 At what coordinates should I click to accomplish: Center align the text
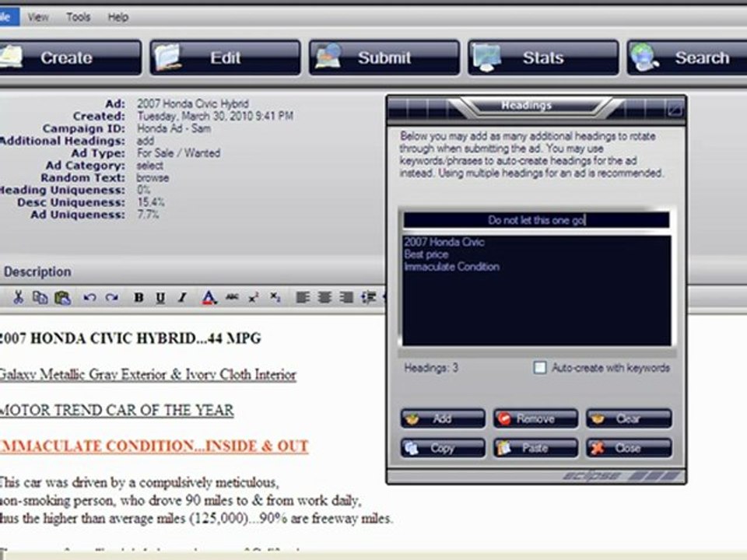324,298
